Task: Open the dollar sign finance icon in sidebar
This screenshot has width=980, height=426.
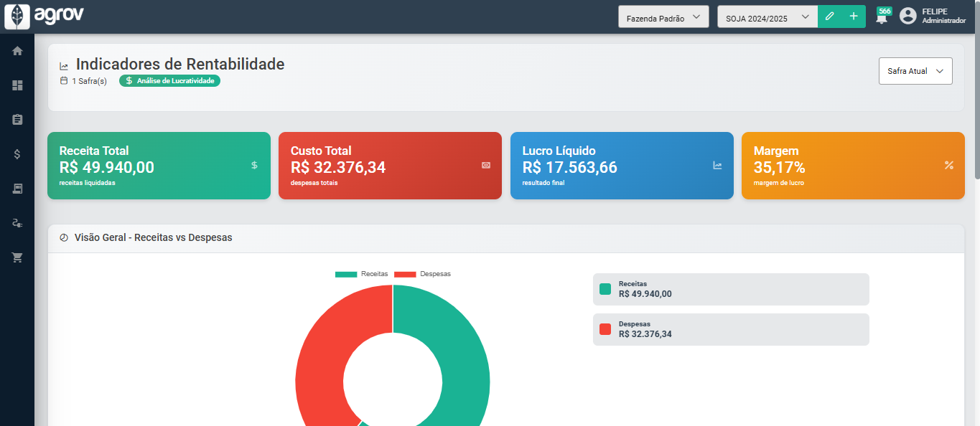Action: click(x=17, y=154)
